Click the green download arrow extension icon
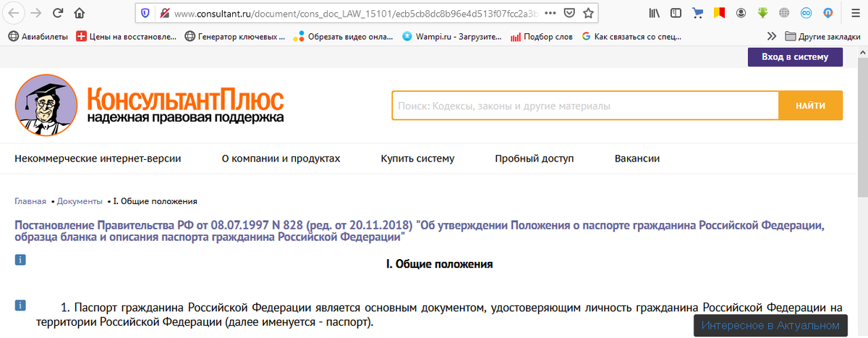868x338 pixels. pos(762,12)
